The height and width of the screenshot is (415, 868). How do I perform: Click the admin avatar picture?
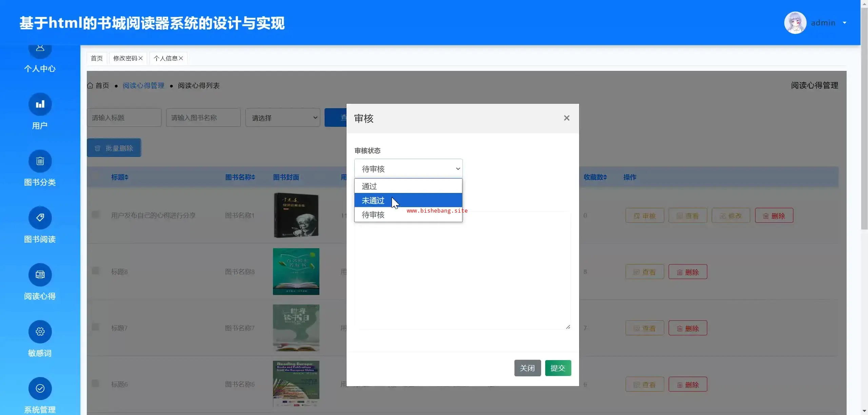point(795,23)
